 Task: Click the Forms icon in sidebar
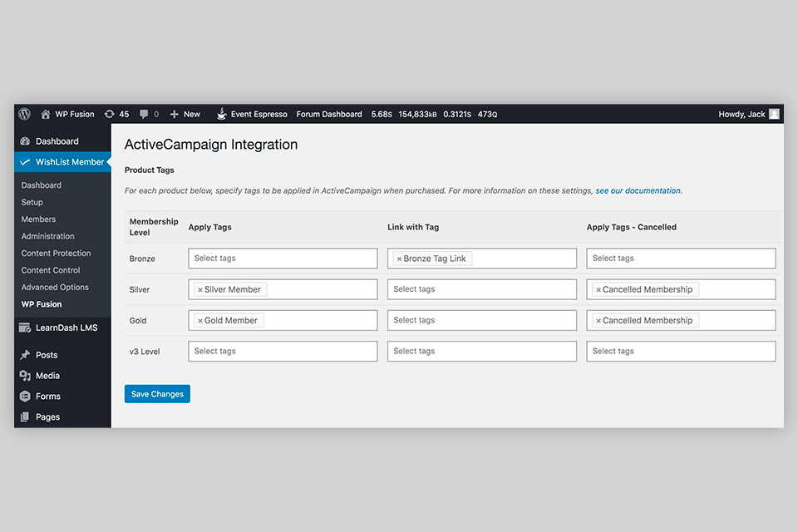coord(25,397)
